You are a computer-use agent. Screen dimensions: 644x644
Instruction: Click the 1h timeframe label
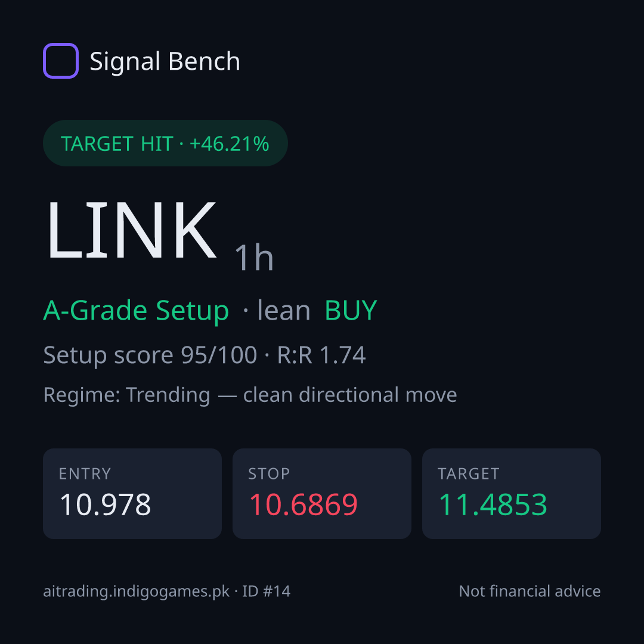(254, 258)
